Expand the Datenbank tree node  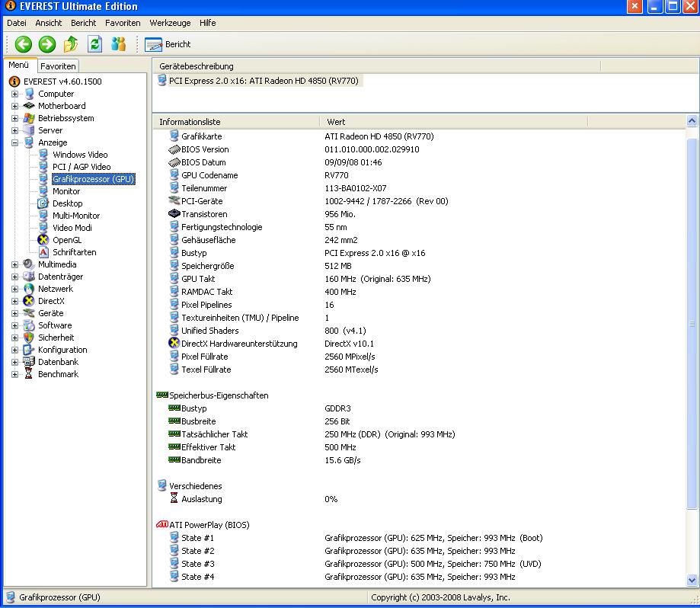tap(14, 362)
